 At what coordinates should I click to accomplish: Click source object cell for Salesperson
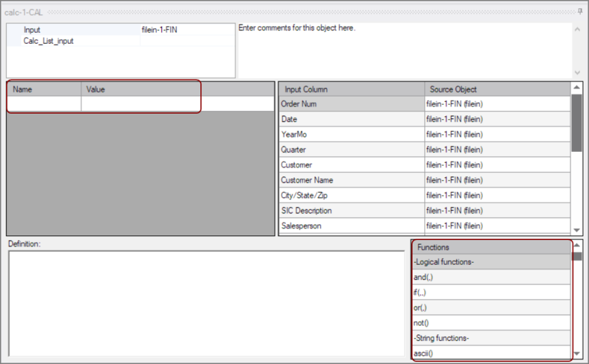click(497, 226)
